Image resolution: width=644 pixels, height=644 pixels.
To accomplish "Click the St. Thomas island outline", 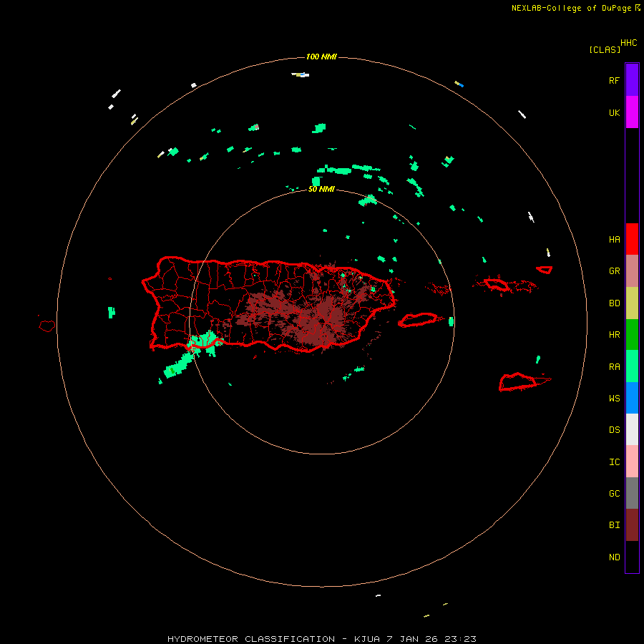I will (497, 284).
